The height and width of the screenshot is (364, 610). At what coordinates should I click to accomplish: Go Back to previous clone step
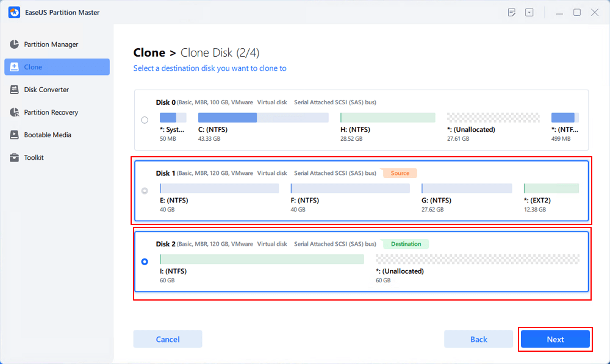(x=478, y=339)
